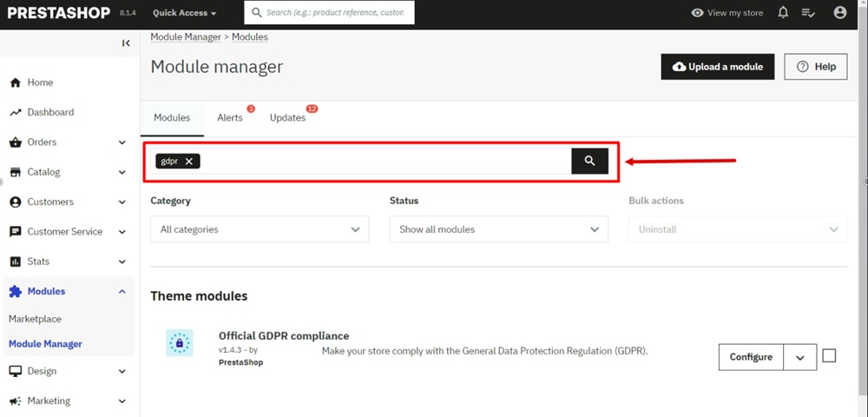
Task: Click the Modules breadcrumb link
Action: click(250, 37)
